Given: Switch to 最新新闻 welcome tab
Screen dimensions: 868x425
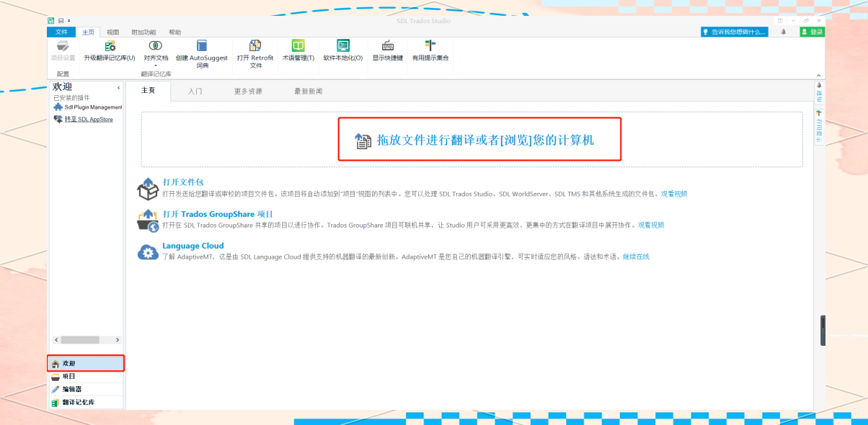Looking at the screenshot, I should coord(308,91).
